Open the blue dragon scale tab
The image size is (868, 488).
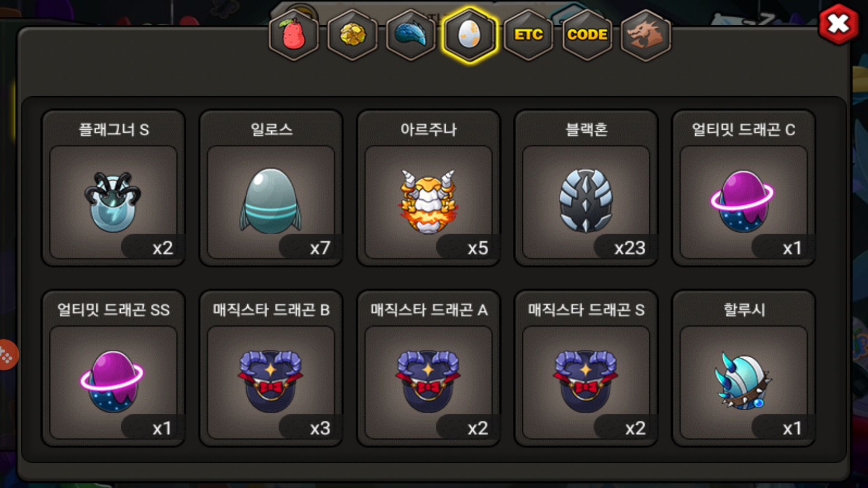click(411, 35)
